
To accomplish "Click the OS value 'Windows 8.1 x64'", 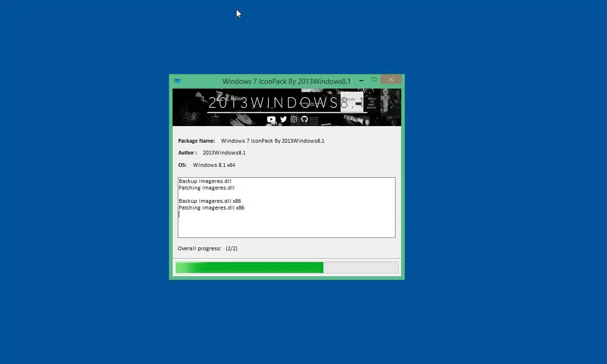I will 214,165.
